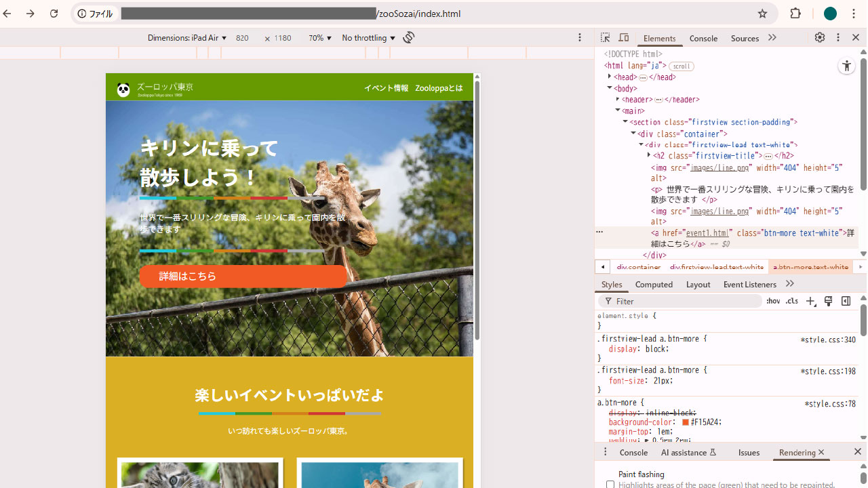Show more Styles sidebar tabs

pos(789,284)
